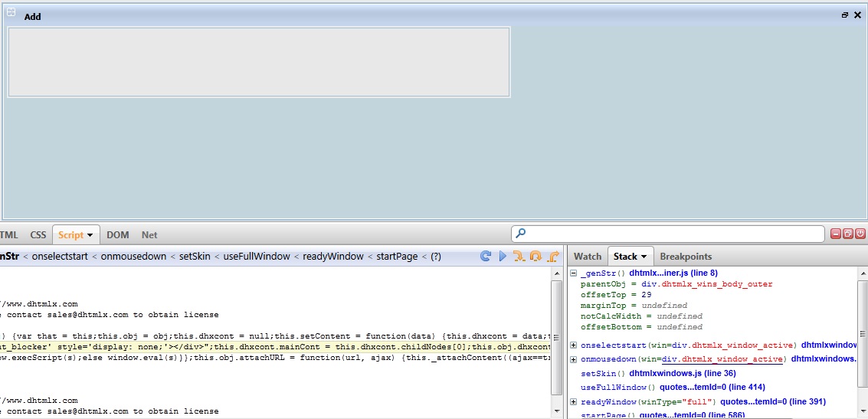Click the Add window park/restore icon

tap(845, 15)
